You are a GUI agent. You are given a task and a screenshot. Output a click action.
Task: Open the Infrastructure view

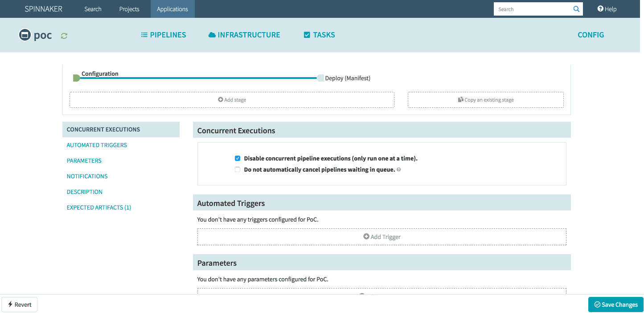pyautogui.click(x=244, y=35)
